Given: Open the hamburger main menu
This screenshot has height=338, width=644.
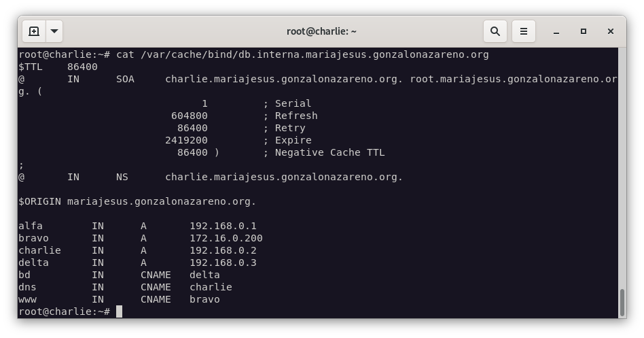Looking at the screenshot, I should point(524,31).
